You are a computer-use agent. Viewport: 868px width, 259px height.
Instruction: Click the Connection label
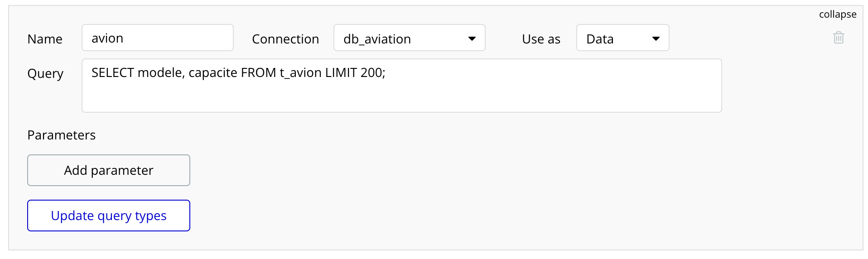tap(285, 39)
